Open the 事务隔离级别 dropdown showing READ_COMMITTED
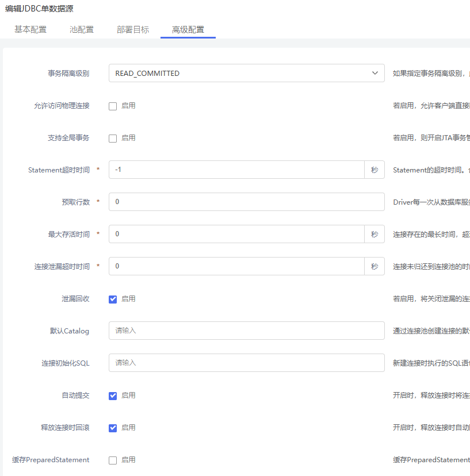Image resolution: width=470 pixels, height=476 pixels. pyautogui.click(x=247, y=73)
